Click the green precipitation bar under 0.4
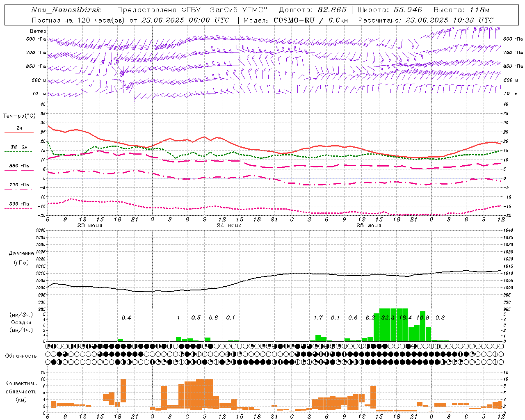This screenshot has height=420, width=525. (x=120, y=340)
